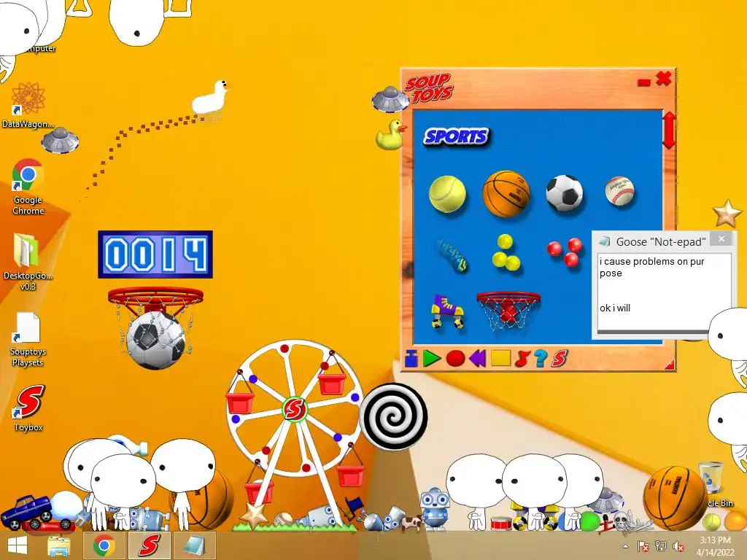Switch to Soup Toys taskbar button

point(149,545)
